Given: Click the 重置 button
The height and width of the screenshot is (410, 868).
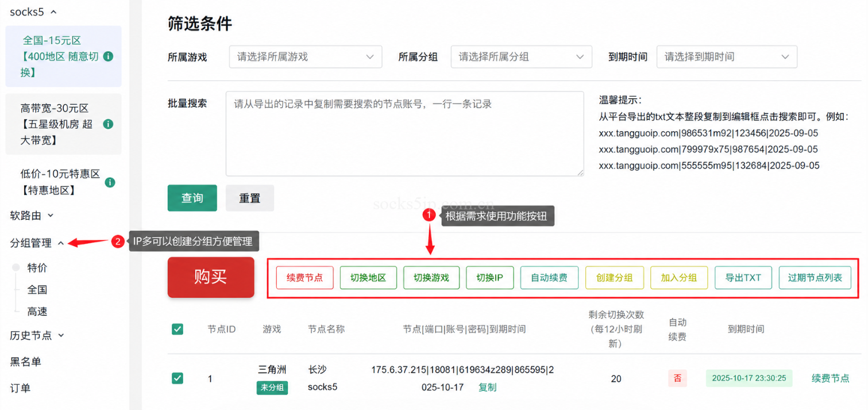Looking at the screenshot, I should coord(250,198).
